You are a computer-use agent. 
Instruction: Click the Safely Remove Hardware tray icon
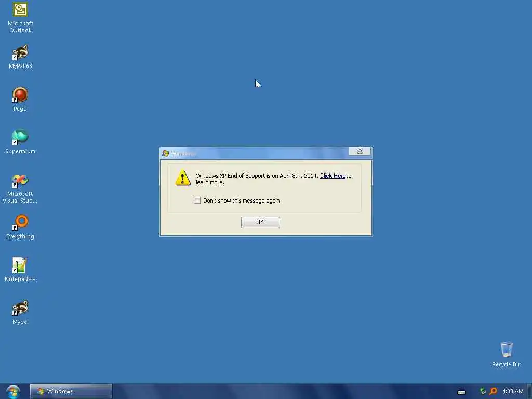coord(483,391)
